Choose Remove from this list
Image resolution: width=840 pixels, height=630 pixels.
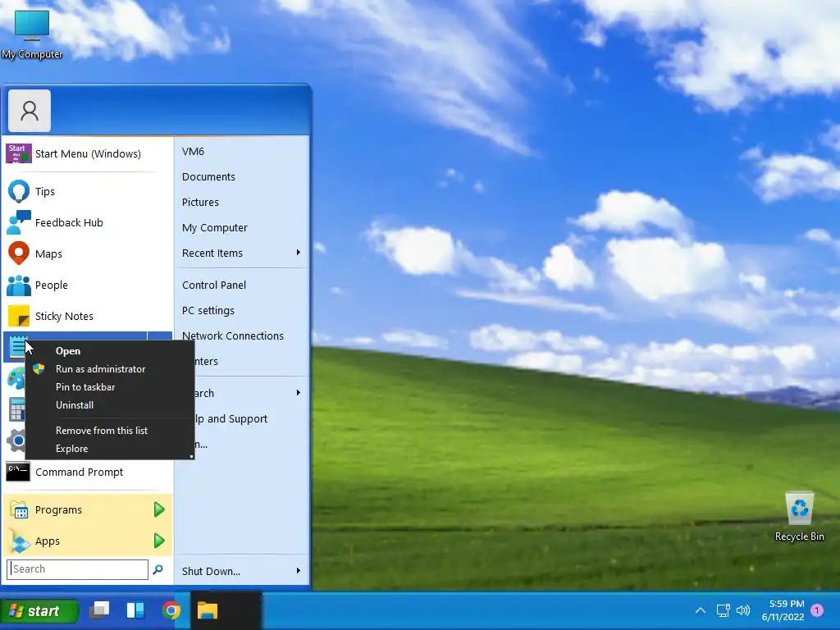click(x=110, y=431)
